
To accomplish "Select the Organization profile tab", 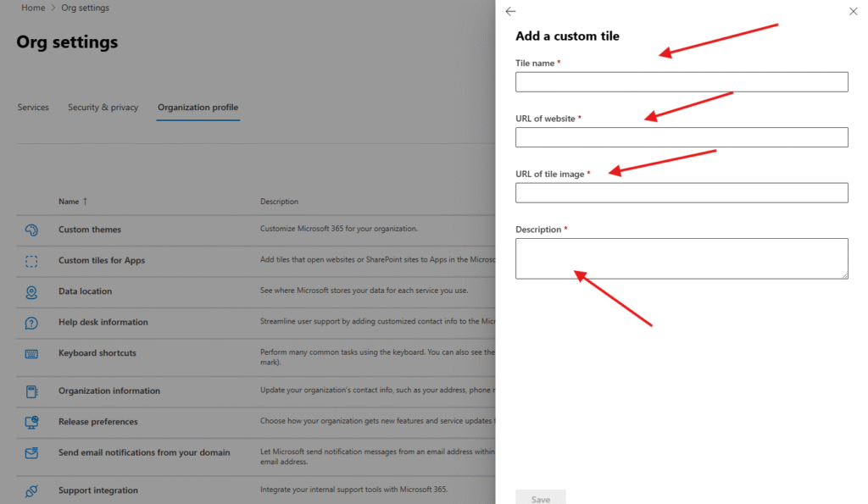I will coord(198,108).
